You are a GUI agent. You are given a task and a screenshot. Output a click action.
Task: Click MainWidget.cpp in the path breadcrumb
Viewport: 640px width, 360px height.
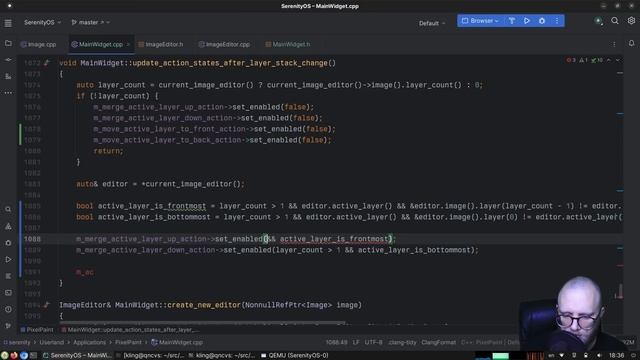[177, 342]
